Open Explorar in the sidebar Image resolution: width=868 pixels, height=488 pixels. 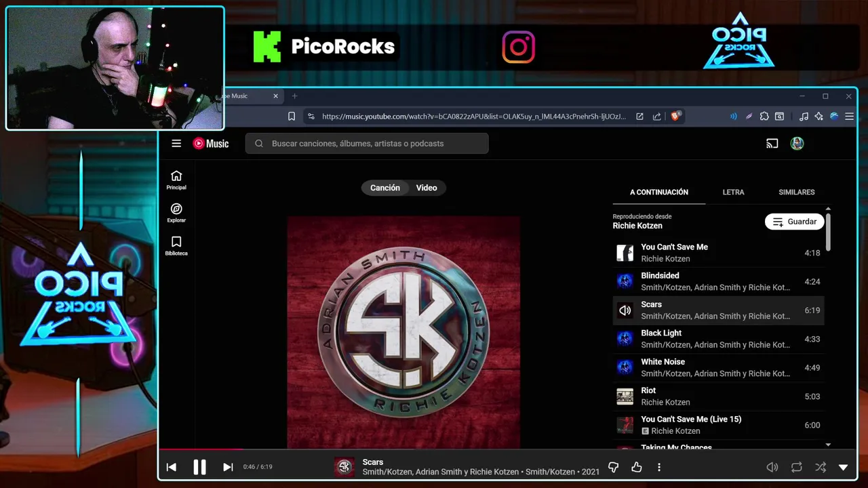click(176, 213)
